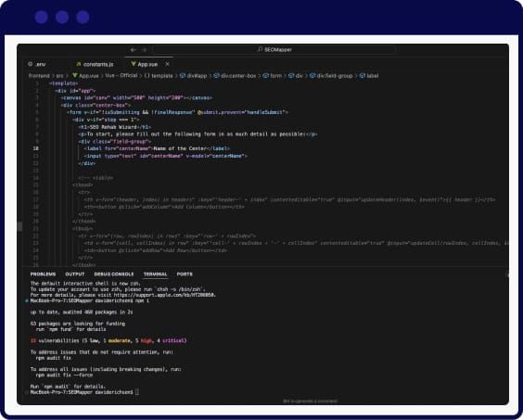Focus the terminal prompt cursor at bottom
523x420 pixels.
click(x=136, y=392)
